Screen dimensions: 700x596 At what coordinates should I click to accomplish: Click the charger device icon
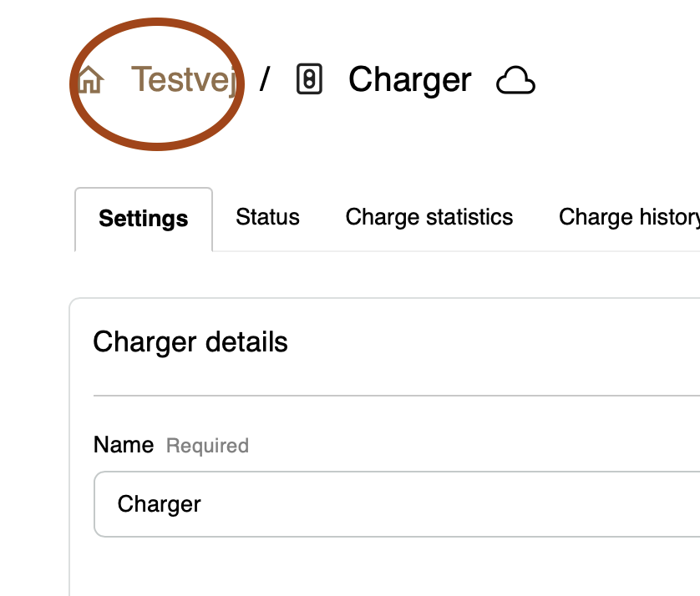pos(310,80)
